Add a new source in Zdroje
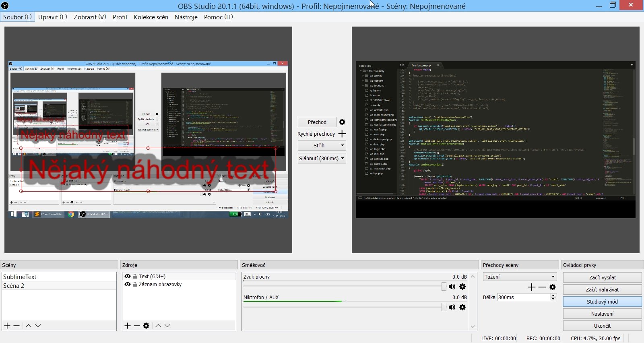This screenshot has height=343, width=644. tap(128, 326)
